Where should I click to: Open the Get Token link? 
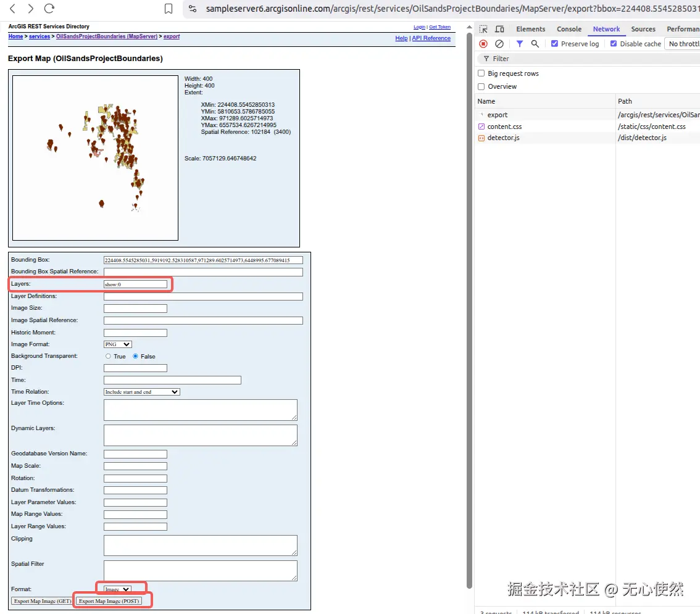(440, 27)
